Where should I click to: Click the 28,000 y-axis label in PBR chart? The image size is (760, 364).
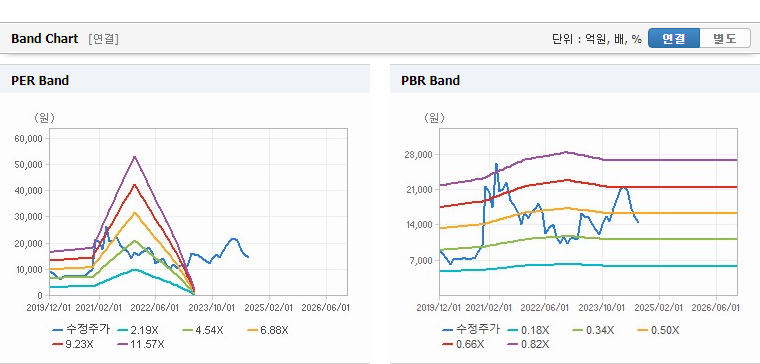[419, 155]
